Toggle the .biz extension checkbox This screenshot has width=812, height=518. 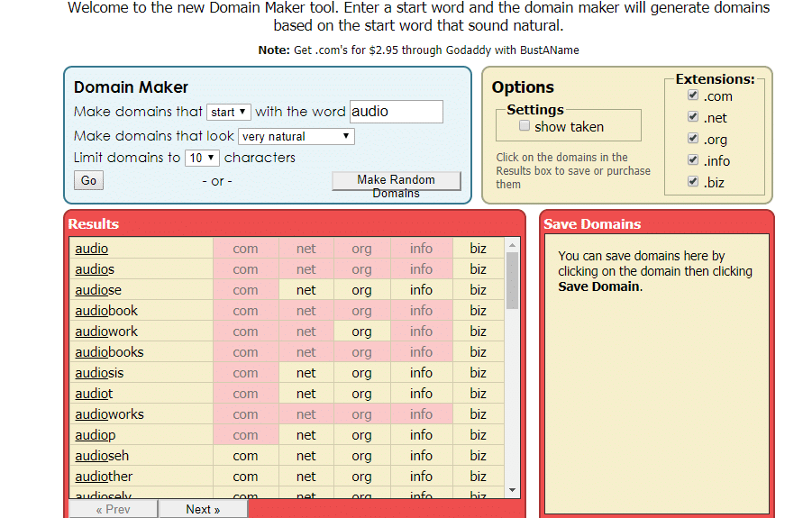(x=692, y=182)
